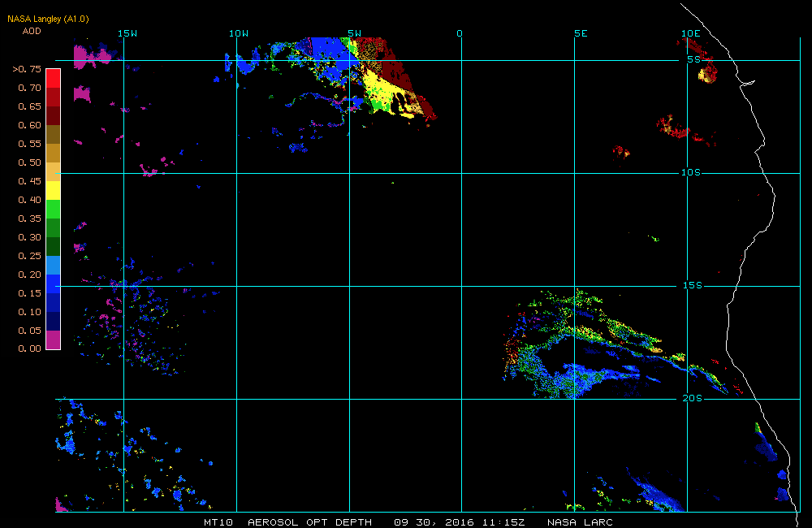Select the 0.00 legend value label

(x=29, y=348)
